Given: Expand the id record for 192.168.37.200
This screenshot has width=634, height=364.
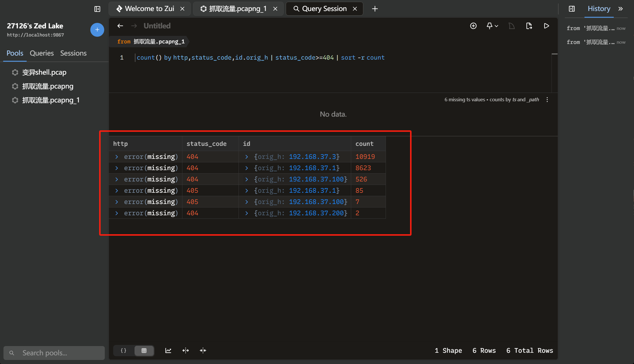Looking at the screenshot, I should [x=247, y=213].
